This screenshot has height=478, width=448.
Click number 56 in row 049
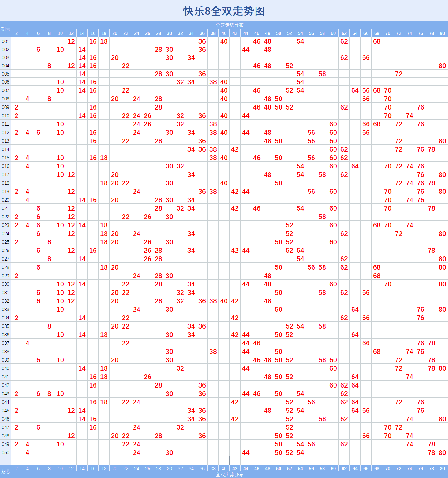[311, 444]
